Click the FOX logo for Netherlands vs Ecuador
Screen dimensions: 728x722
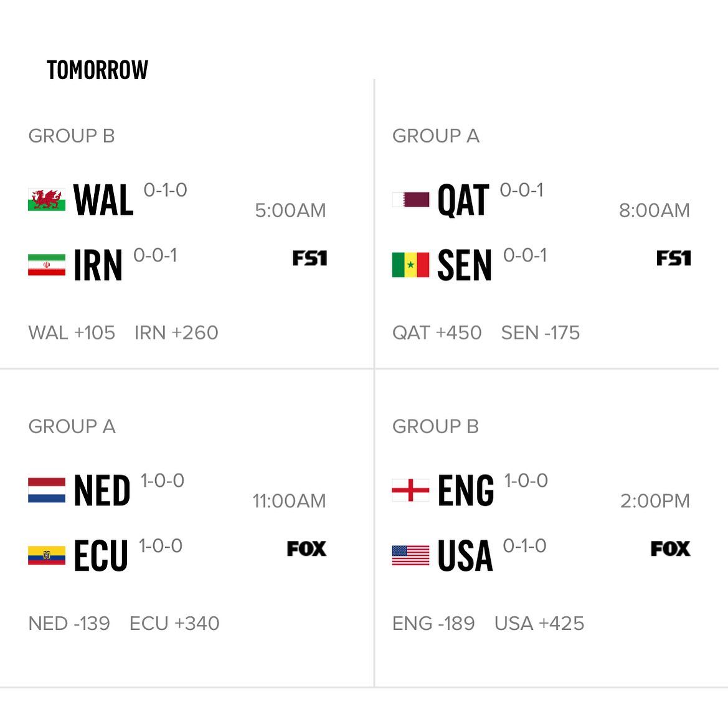click(306, 548)
